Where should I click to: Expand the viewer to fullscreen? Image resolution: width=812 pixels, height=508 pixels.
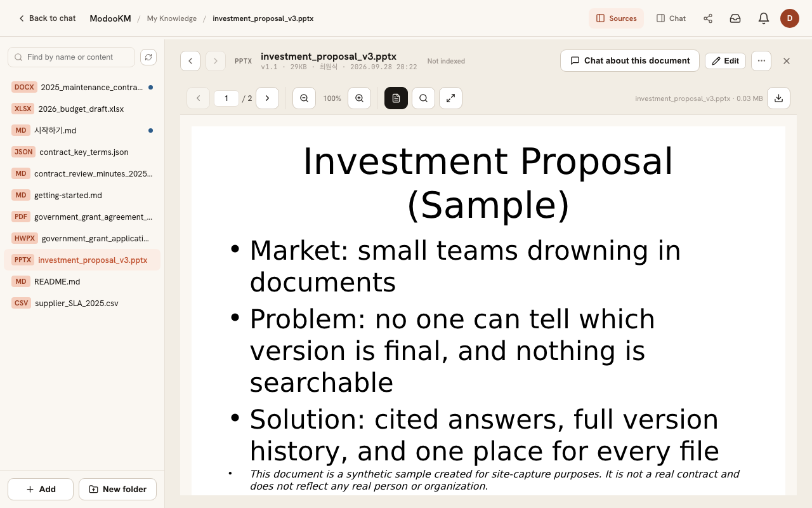(x=450, y=98)
